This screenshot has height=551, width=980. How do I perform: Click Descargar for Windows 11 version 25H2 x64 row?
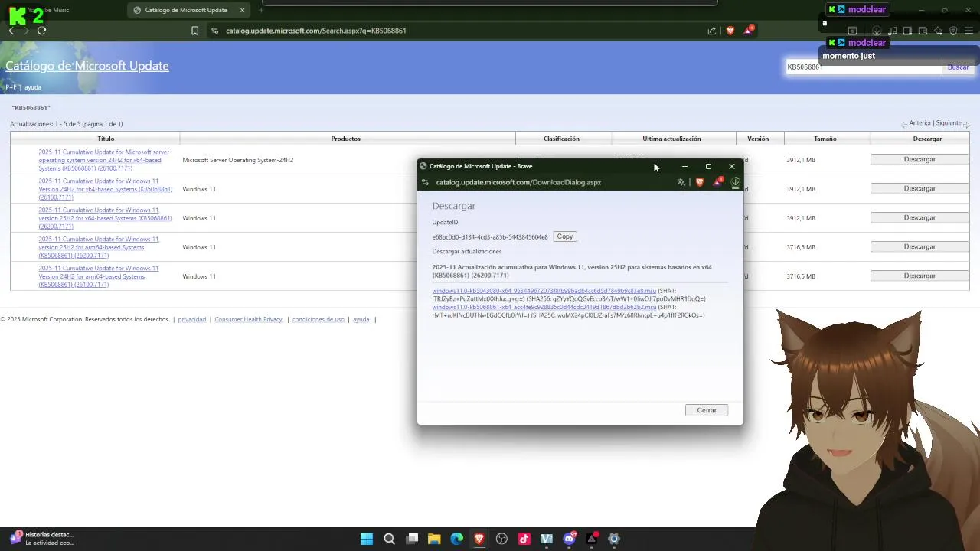tap(920, 217)
